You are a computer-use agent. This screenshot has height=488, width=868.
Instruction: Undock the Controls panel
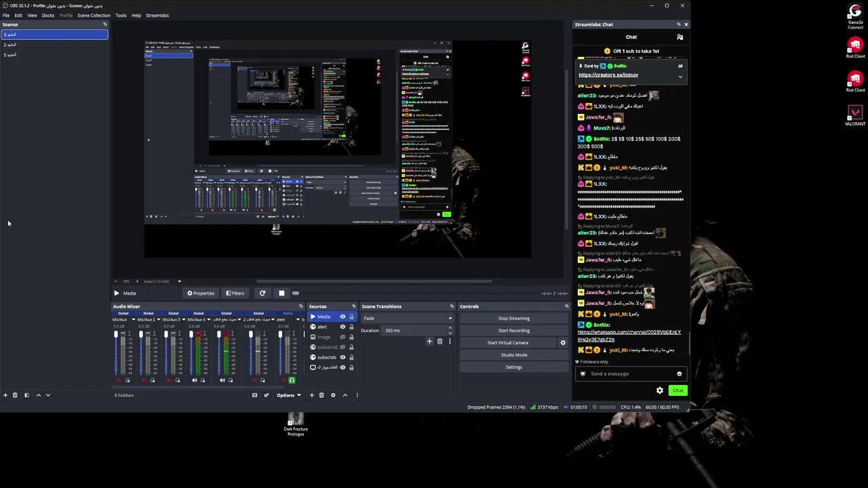567,306
